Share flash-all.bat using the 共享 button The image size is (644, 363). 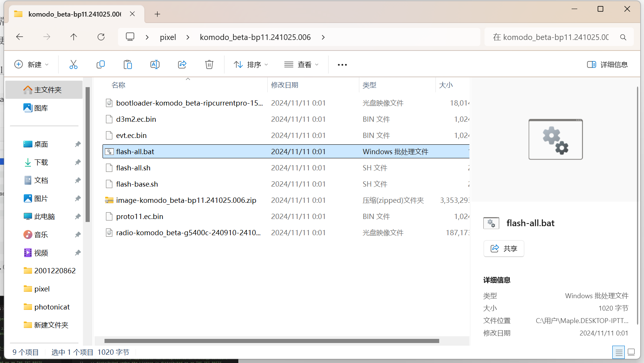click(x=503, y=248)
